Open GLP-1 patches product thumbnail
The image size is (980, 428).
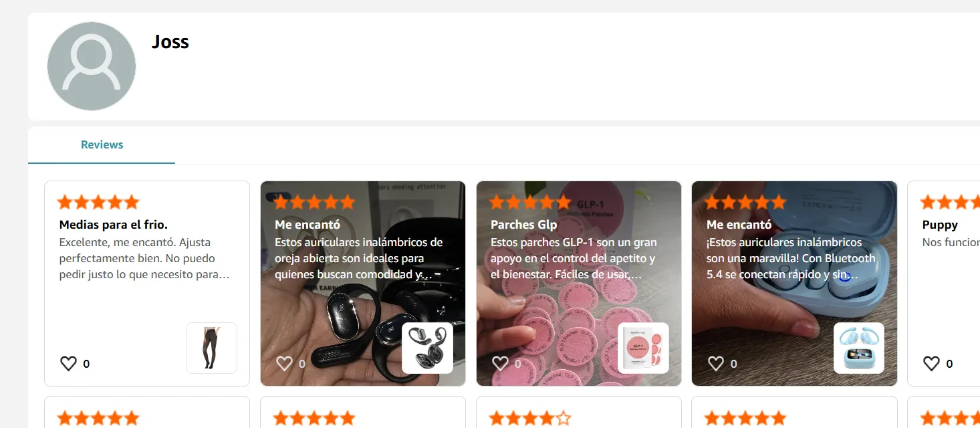(x=643, y=348)
